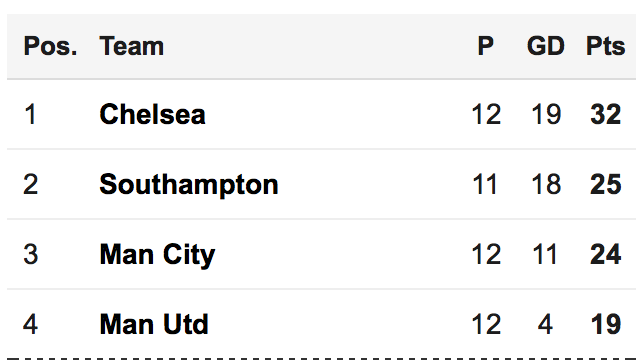
Task: Click Man Utd's goal difference 4
Action: tap(545, 324)
